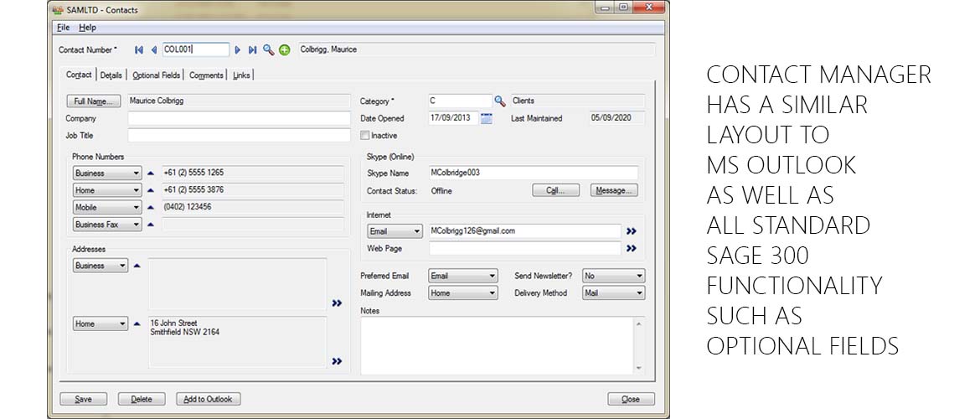980x419 pixels.
Task: Click Add to Outlook button
Action: coord(208,399)
